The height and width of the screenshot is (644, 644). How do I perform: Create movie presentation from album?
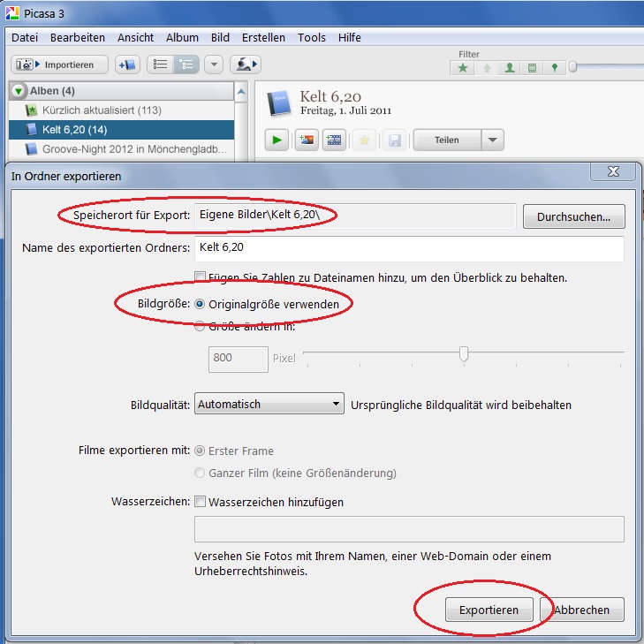tap(334, 140)
